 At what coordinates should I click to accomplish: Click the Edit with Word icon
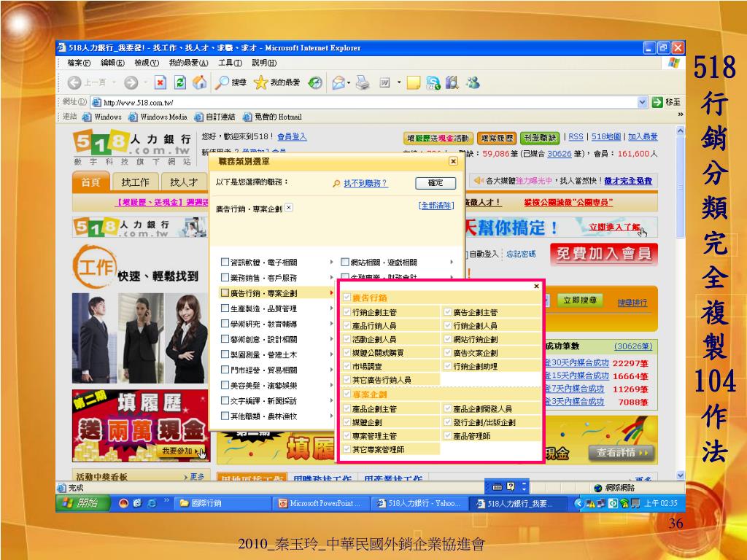click(384, 83)
